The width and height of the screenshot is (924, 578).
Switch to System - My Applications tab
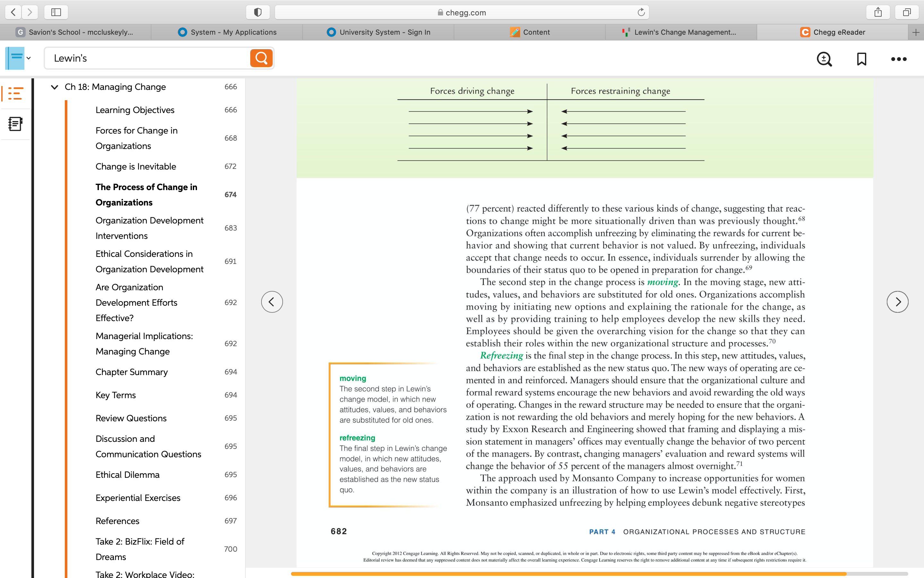[x=227, y=32]
